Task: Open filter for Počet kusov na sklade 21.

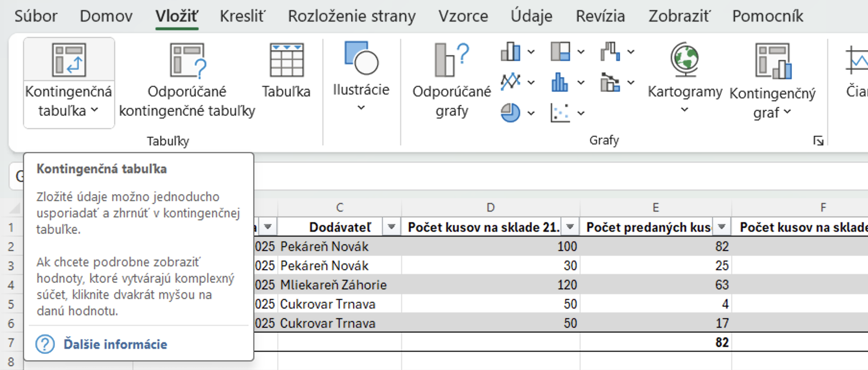Action: (x=570, y=227)
